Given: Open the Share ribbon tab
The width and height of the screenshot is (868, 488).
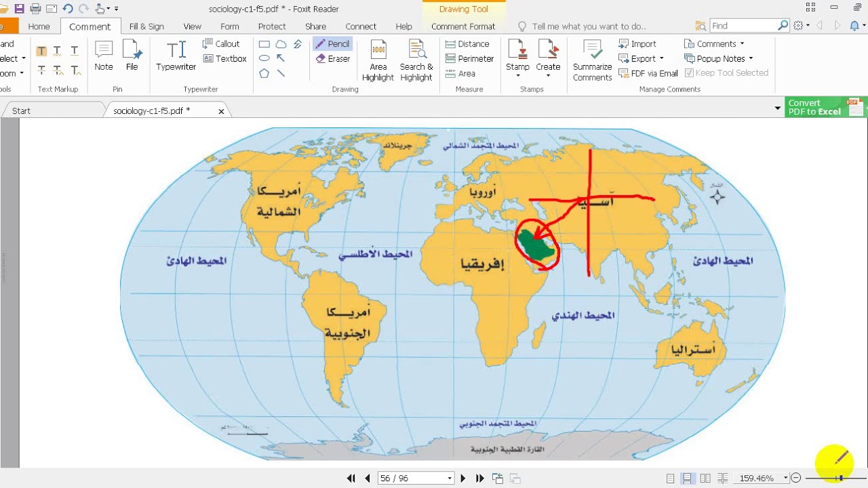Looking at the screenshot, I should (x=316, y=26).
